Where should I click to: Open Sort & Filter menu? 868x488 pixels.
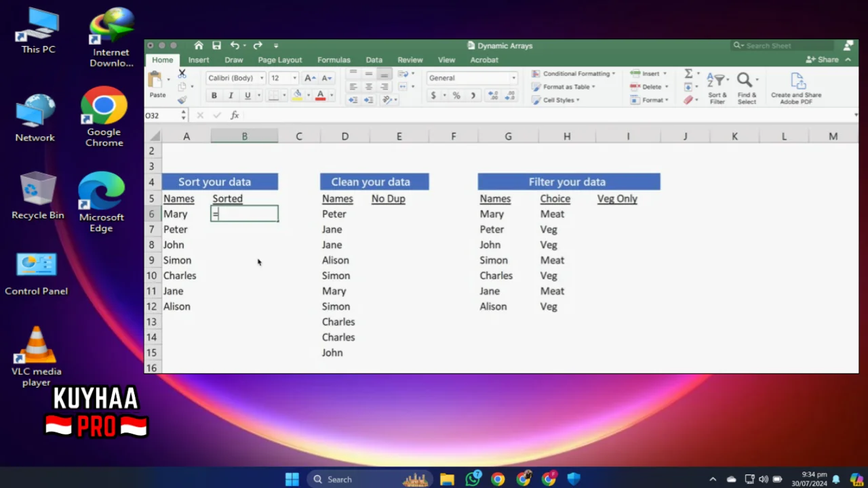[717, 88]
